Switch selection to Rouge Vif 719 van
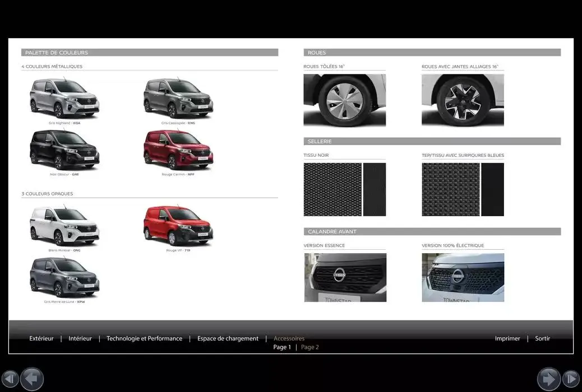This screenshot has height=392, width=582. [178, 224]
